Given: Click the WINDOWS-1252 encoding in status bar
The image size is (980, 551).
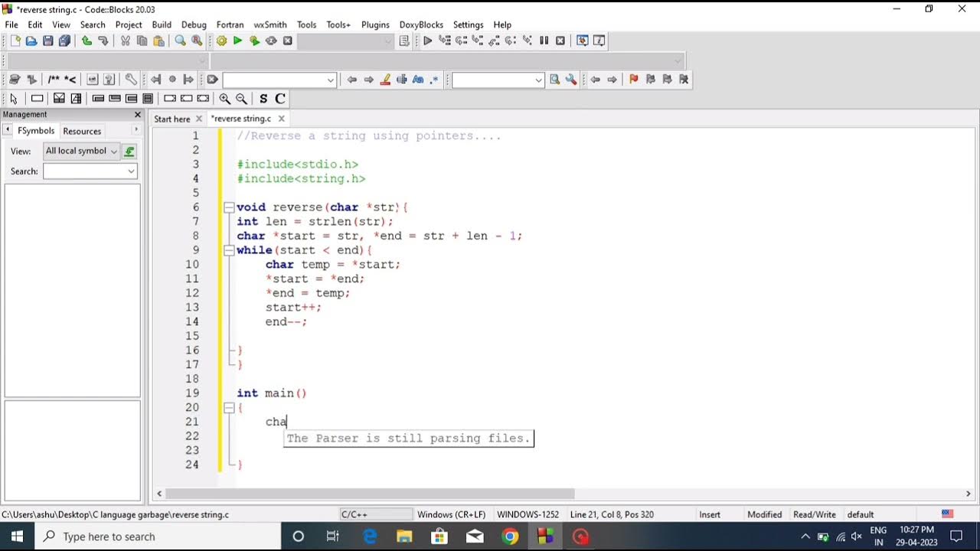Looking at the screenshot, I should click(528, 514).
